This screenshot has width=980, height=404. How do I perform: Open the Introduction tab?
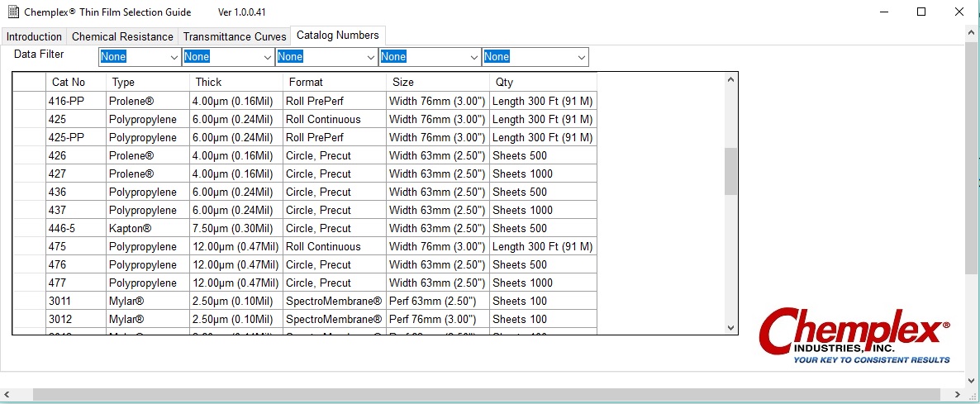[x=34, y=36]
